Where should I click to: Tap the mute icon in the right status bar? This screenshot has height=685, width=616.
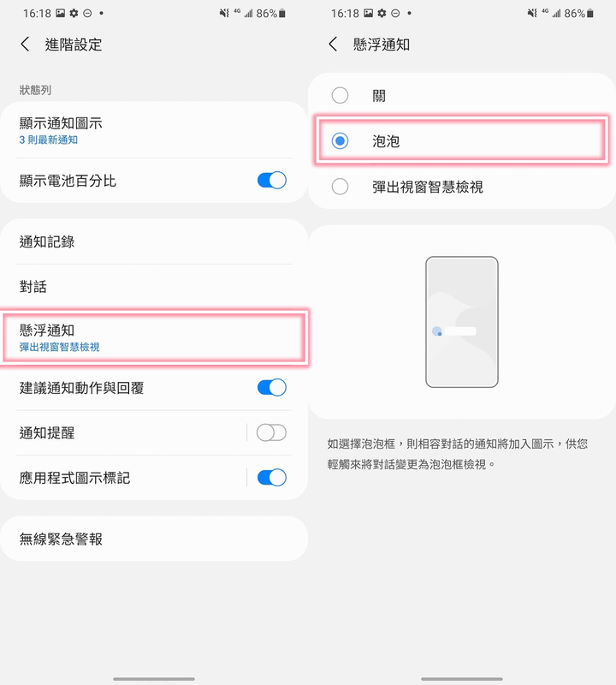[222, 12]
